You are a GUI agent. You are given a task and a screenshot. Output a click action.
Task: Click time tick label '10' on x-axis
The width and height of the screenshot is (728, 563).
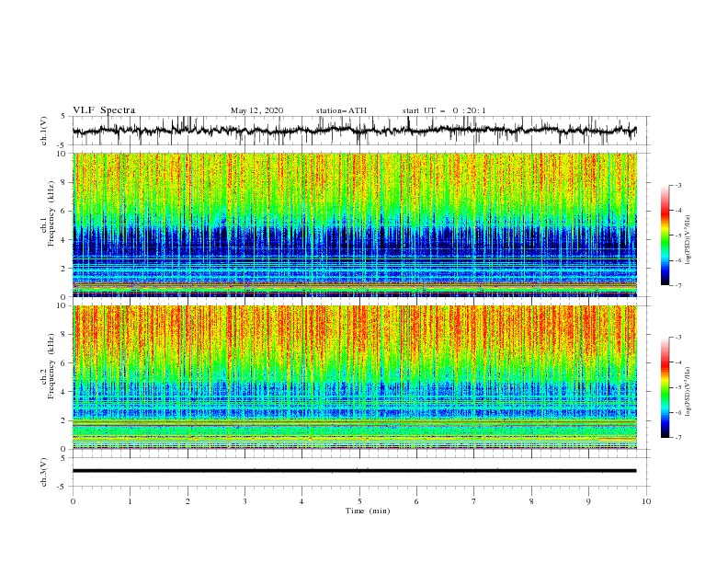[646, 501]
